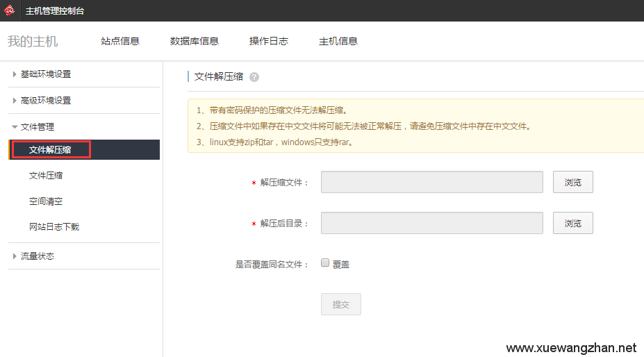
Task: Open the 操作日志 tab
Action: tap(269, 41)
